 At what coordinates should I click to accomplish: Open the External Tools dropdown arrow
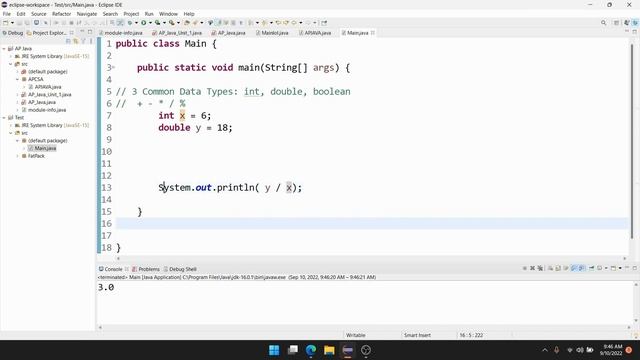point(178,23)
